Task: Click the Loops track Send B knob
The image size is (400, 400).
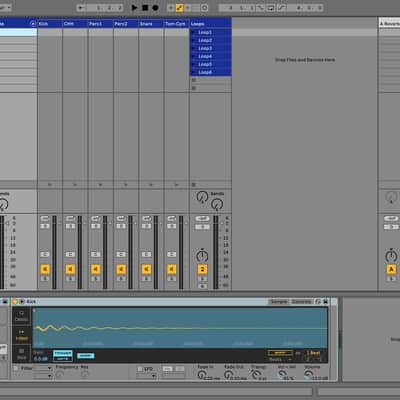Action: (x=217, y=204)
